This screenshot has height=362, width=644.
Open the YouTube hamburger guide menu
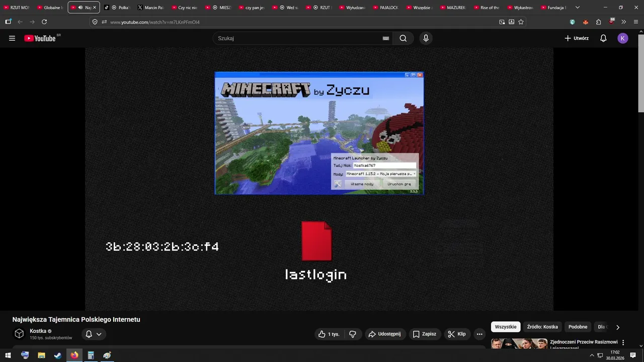coord(12,38)
